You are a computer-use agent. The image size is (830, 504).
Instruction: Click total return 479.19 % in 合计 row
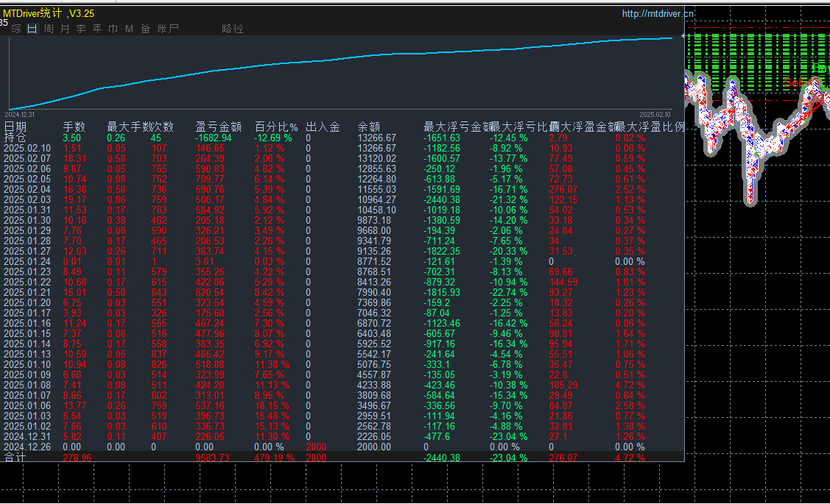click(x=274, y=458)
